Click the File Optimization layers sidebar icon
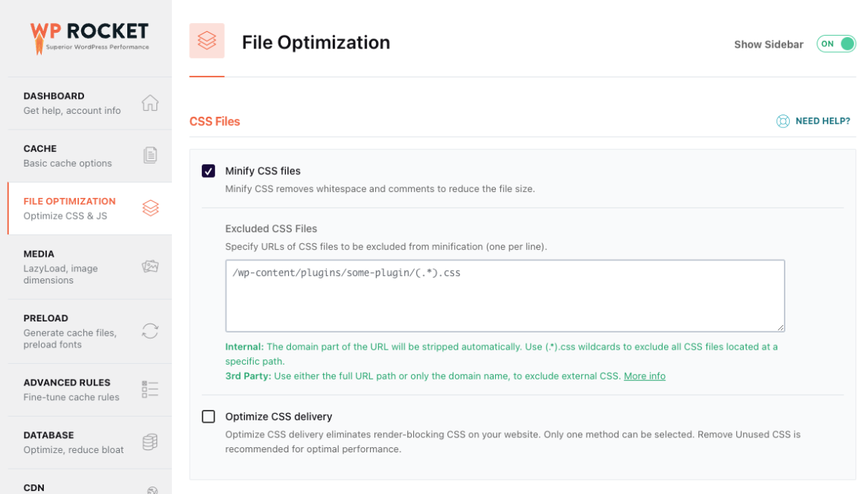868x494 pixels. click(150, 208)
